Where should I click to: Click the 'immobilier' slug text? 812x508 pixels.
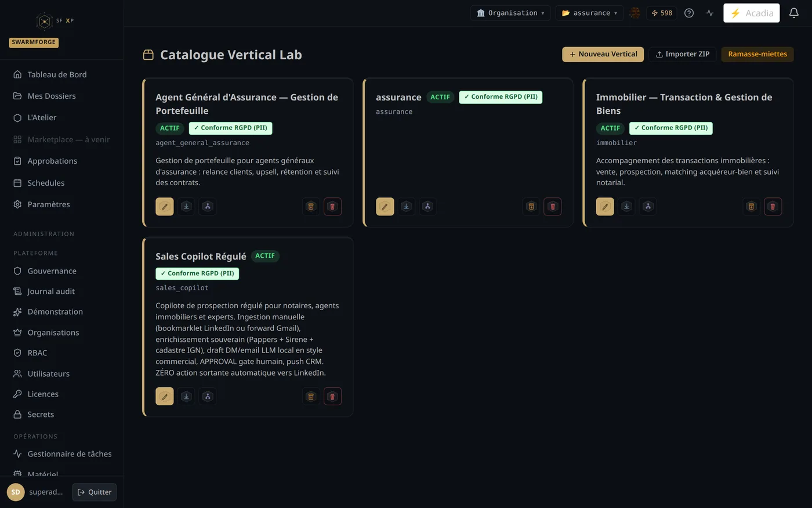pyautogui.click(x=617, y=143)
